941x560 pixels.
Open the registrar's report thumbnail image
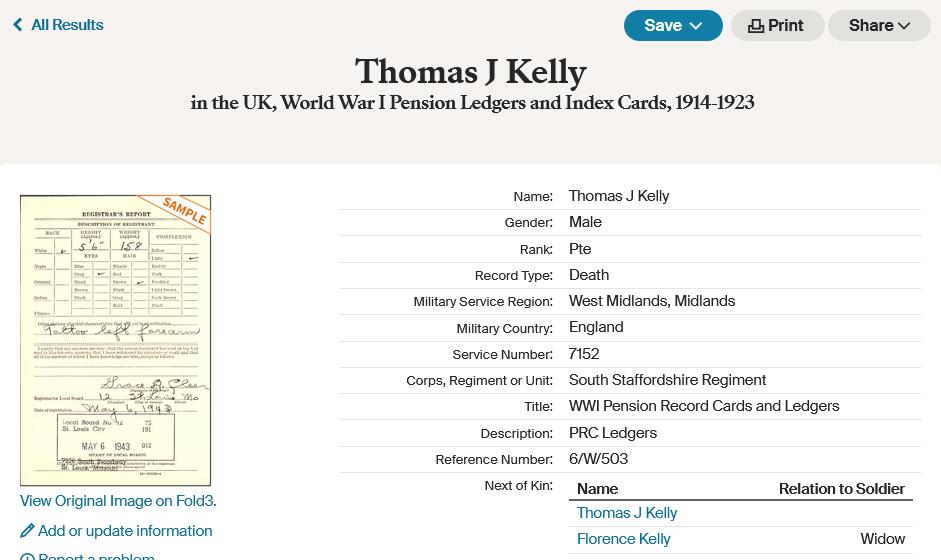pos(115,340)
